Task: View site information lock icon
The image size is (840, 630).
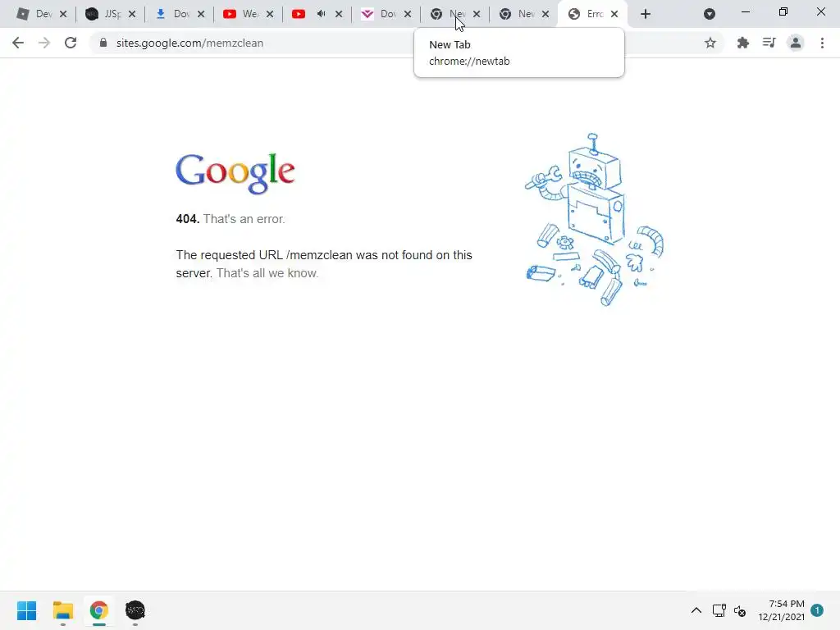Action: 103,43
